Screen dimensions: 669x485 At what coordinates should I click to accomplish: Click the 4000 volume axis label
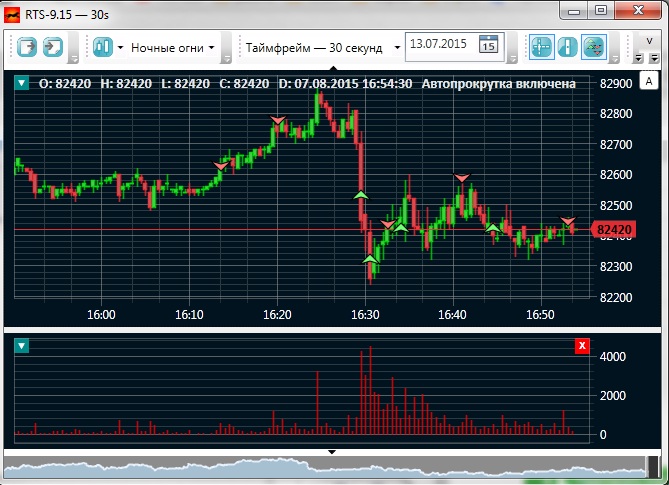[x=612, y=357]
